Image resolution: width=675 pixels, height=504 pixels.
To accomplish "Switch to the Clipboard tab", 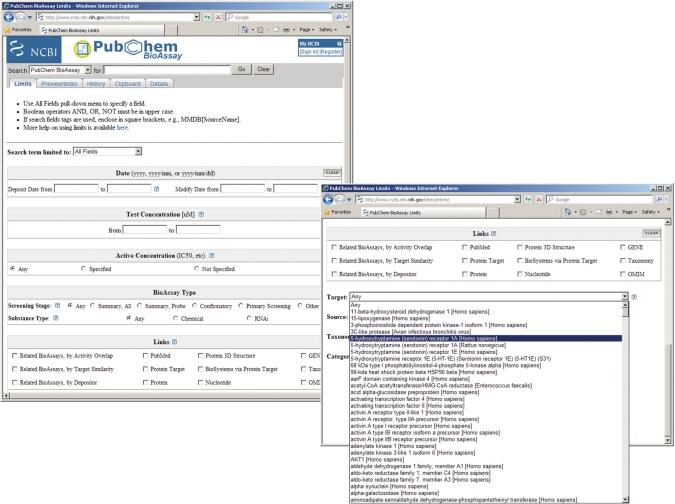I will click(x=127, y=83).
